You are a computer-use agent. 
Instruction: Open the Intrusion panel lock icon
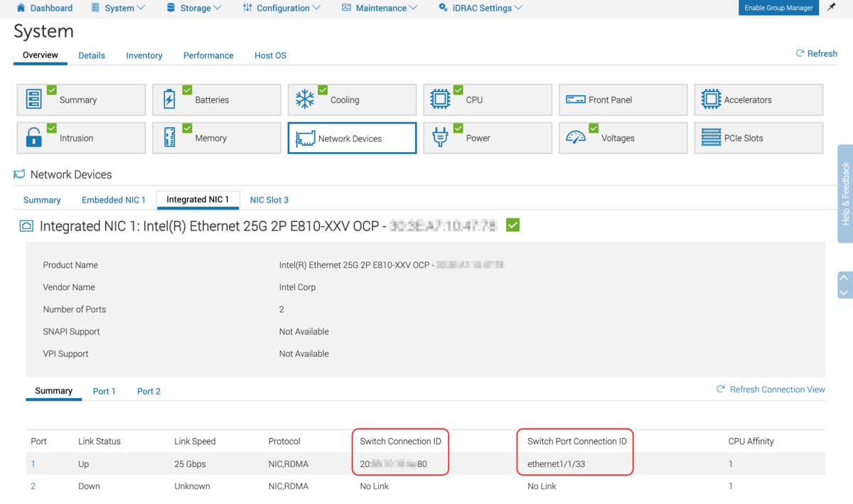(34, 137)
